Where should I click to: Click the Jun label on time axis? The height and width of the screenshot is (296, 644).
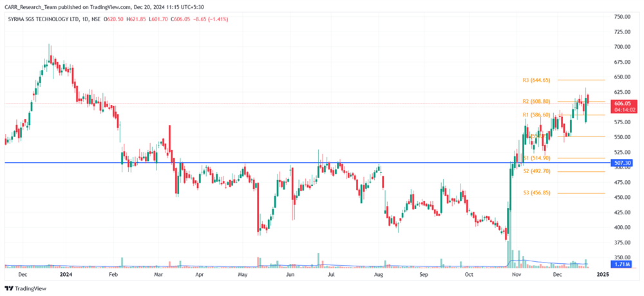(x=290, y=274)
